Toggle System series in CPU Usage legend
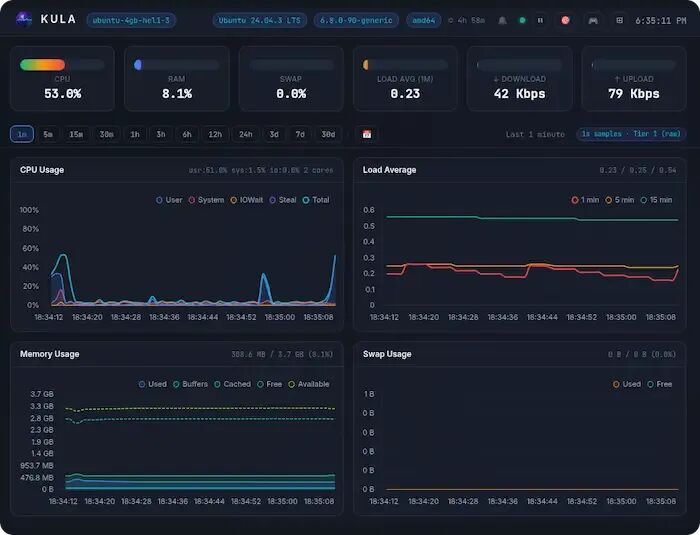Viewport: 700px width, 535px height. point(206,200)
